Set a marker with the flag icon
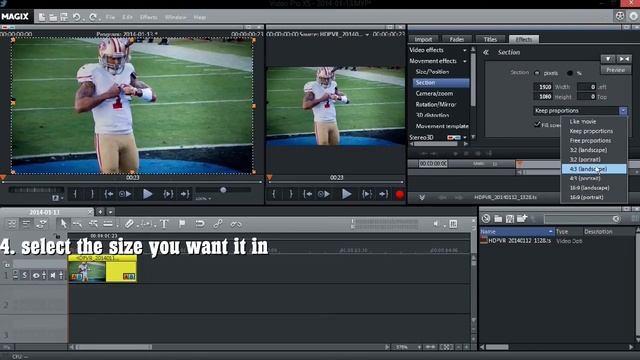Screen dimensions: 640x360 (182, 224)
